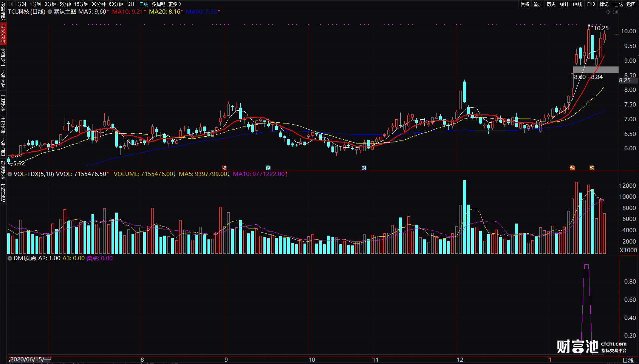Click the 10.25 high price label
Screen dimensions: 639x364
pyautogui.click(x=601, y=28)
